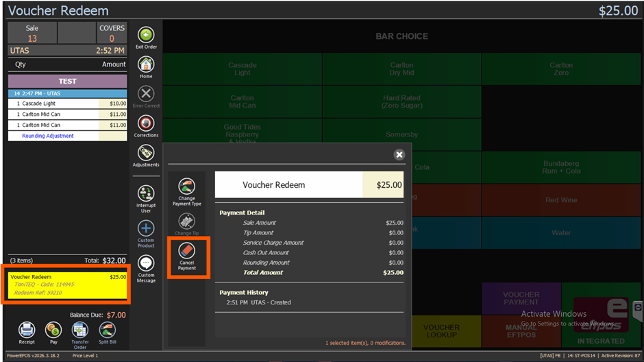Click the Voucher Redeem $25.00 popup header

click(x=309, y=185)
